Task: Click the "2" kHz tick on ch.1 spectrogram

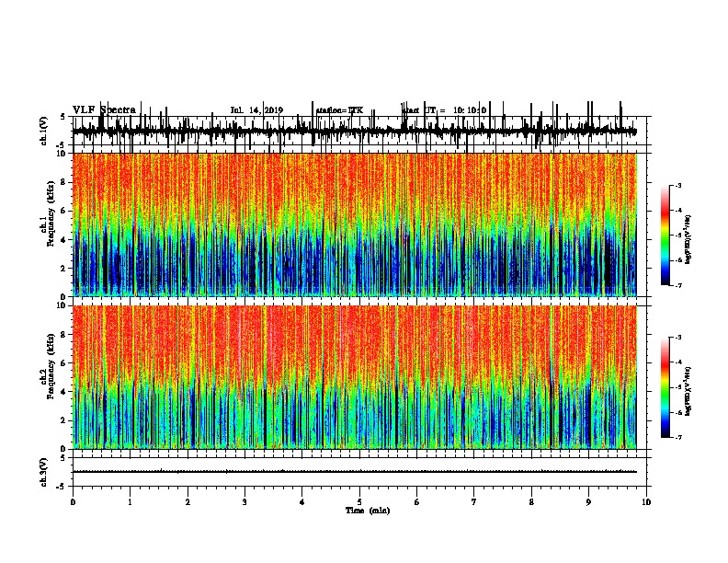Action: point(64,268)
